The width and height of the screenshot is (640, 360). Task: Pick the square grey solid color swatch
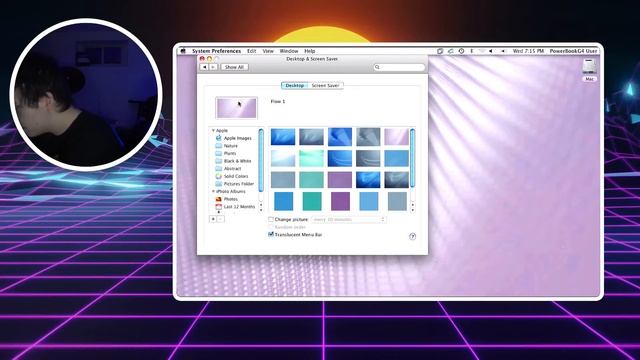point(397,201)
